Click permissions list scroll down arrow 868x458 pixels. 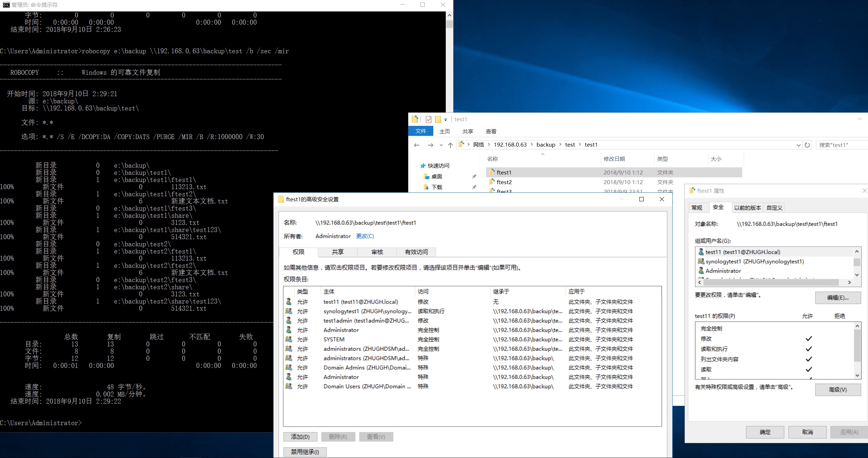(857, 375)
